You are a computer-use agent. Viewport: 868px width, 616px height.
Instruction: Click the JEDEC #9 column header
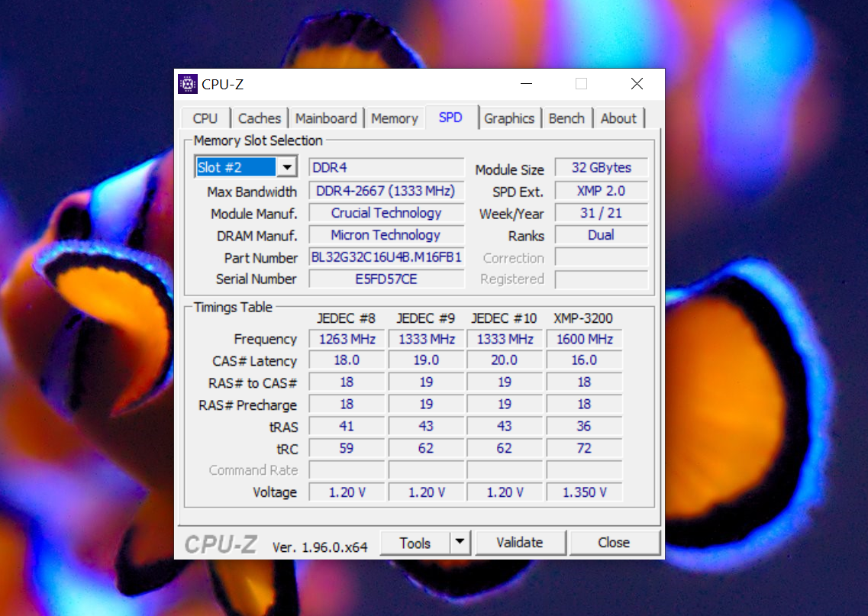[426, 318]
